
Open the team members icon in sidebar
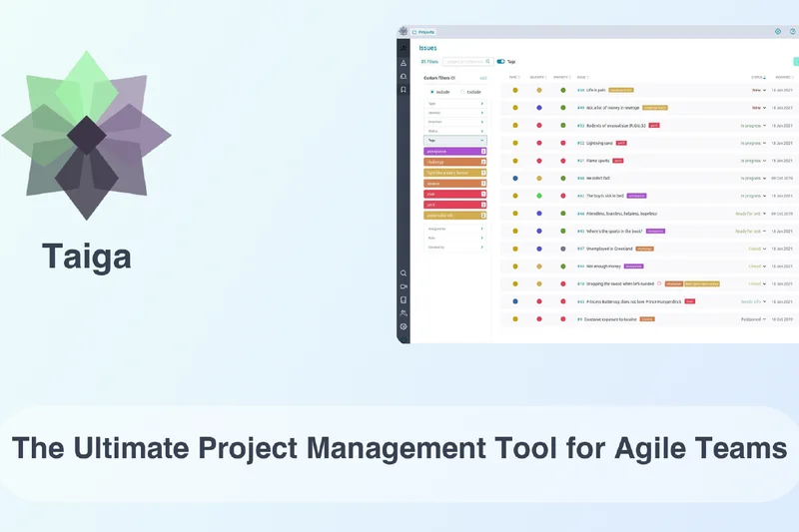coord(403,313)
